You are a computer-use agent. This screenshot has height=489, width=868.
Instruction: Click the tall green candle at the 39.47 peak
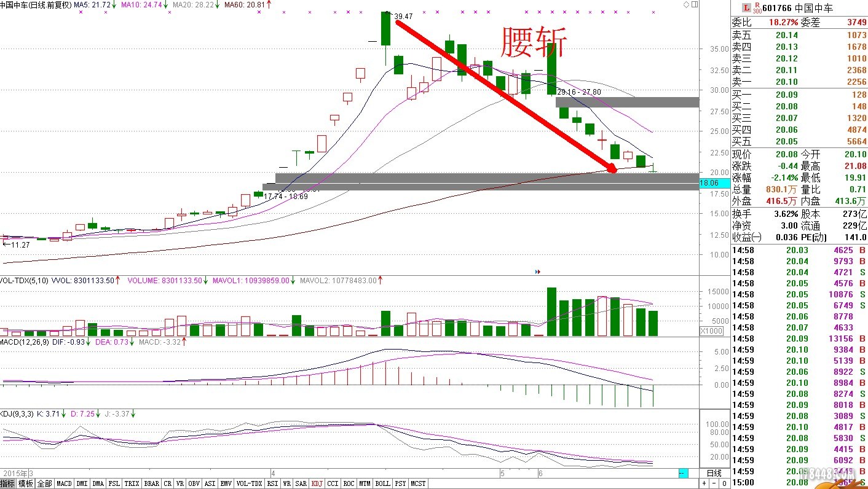[385, 28]
